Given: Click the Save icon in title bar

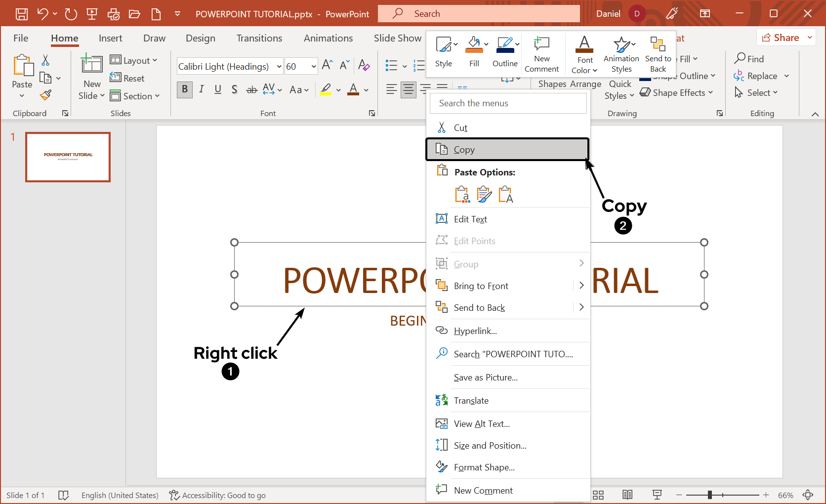Looking at the screenshot, I should (22, 14).
